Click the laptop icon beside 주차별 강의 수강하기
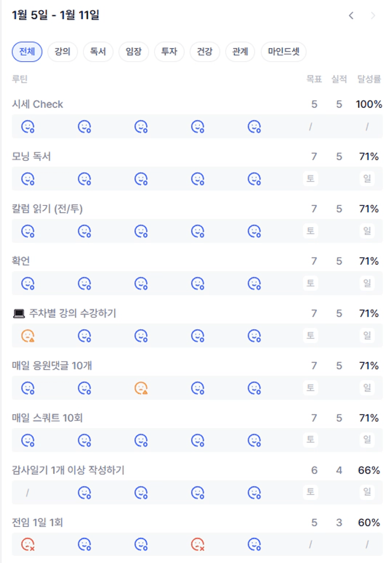The image size is (392, 563). click(18, 314)
